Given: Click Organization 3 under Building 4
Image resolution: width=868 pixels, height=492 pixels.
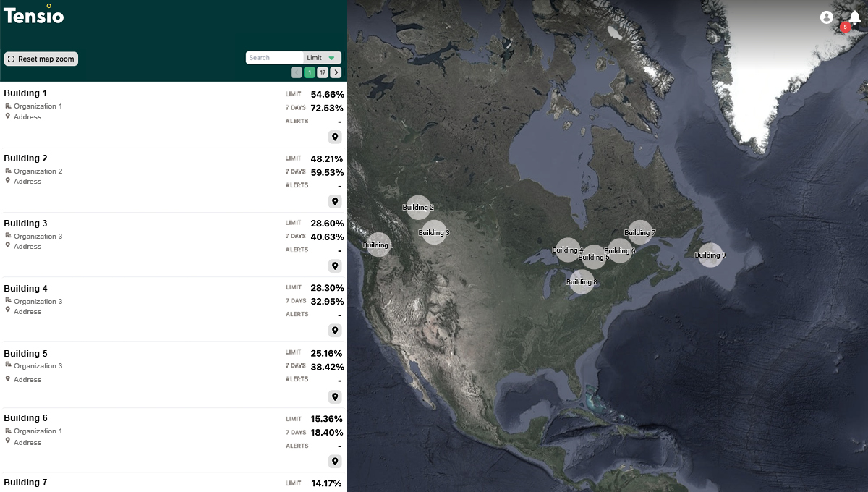Looking at the screenshot, I should coord(38,302).
